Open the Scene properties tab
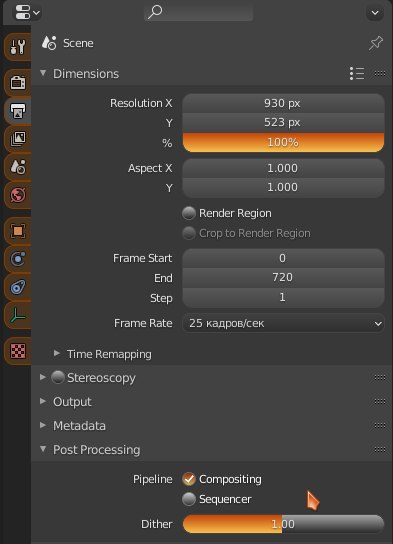 tap(18, 167)
